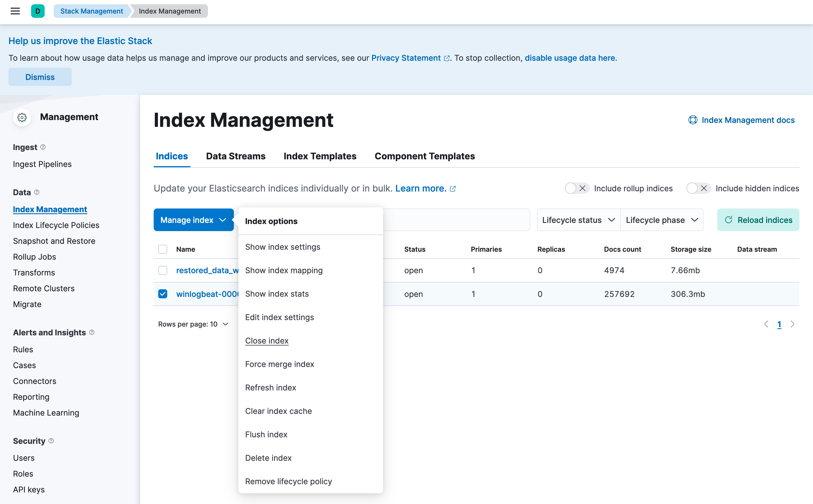This screenshot has height=504, width=813.
Task: Go to Ingest Pipelines
Action: point(42,164)
